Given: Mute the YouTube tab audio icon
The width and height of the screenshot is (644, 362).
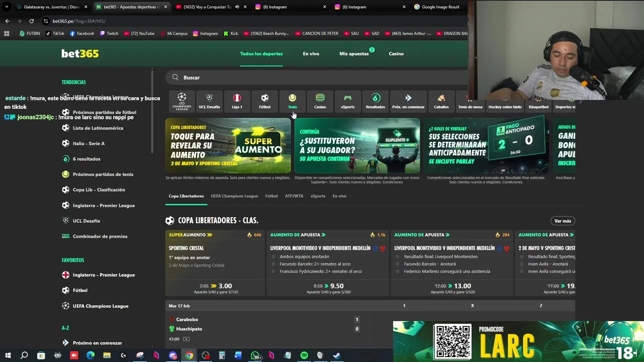Looking at the screenshot, I should click(x=237, y=7).
